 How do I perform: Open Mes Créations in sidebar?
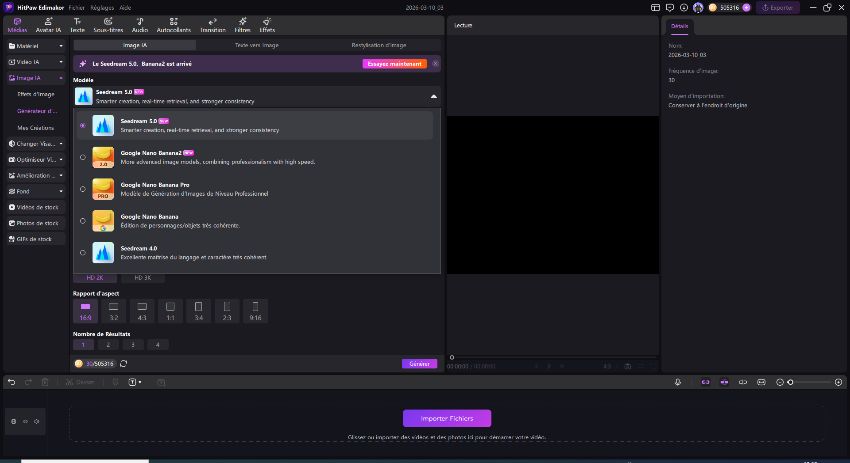36,128
